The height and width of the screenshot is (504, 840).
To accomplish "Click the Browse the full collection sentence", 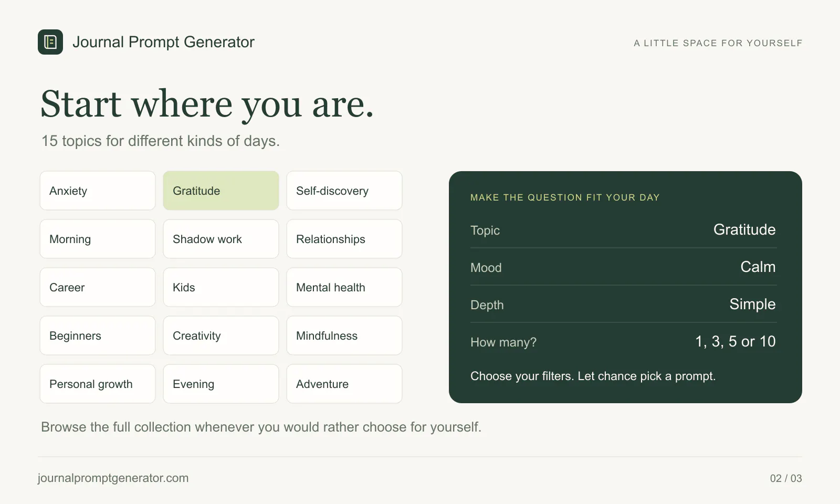I will point(261,427).
